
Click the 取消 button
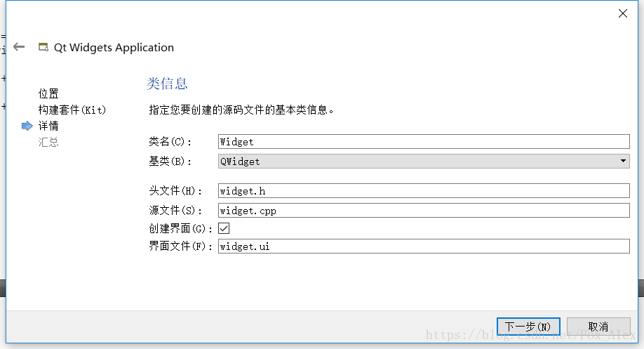click(x=598, y=327)
